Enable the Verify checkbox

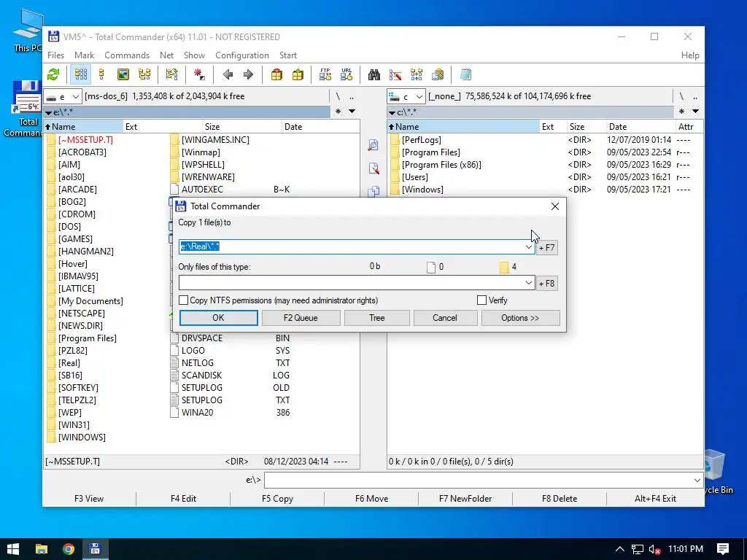481,300
